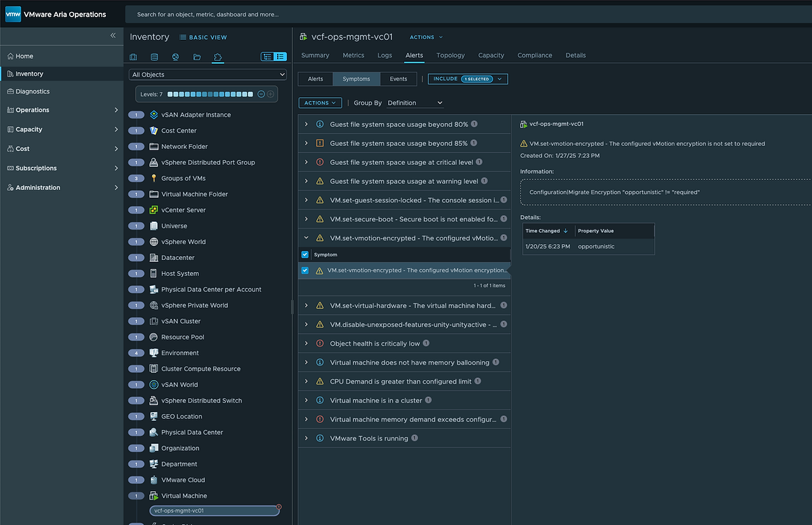This screenshot has width=812, height=525.
Task: Switch inventory to list view mode
Action: click(x=280, y=57)
